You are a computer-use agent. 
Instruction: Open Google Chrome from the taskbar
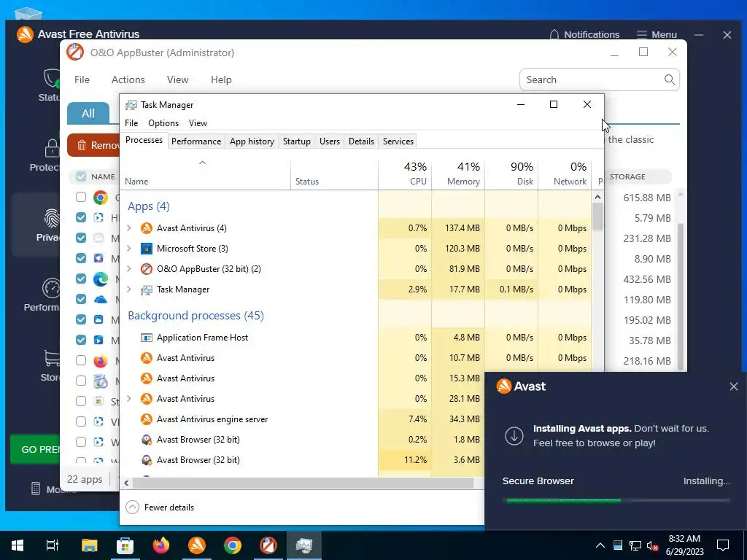(233, 545)
